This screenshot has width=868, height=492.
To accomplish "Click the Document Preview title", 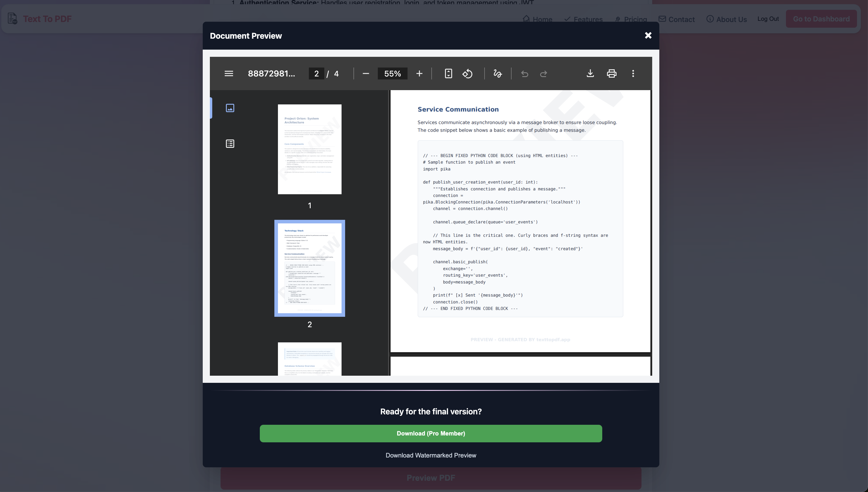I will click(246, 36).
